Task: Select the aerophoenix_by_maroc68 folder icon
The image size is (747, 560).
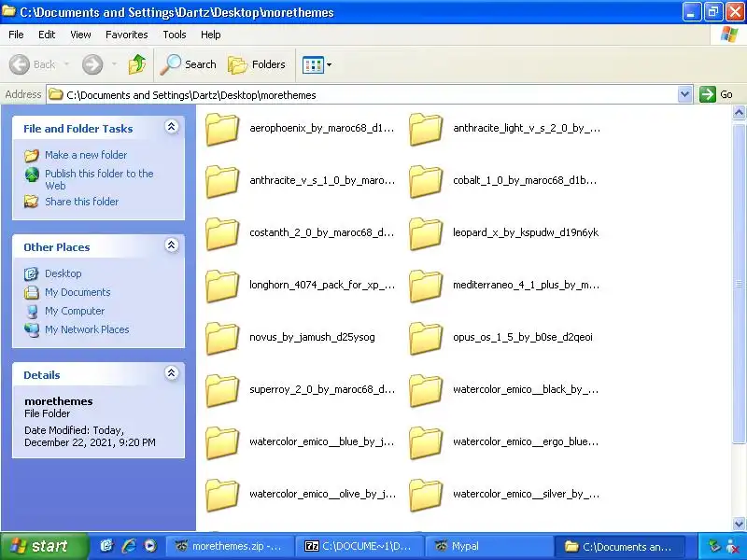Action: (x=222, y=129)
